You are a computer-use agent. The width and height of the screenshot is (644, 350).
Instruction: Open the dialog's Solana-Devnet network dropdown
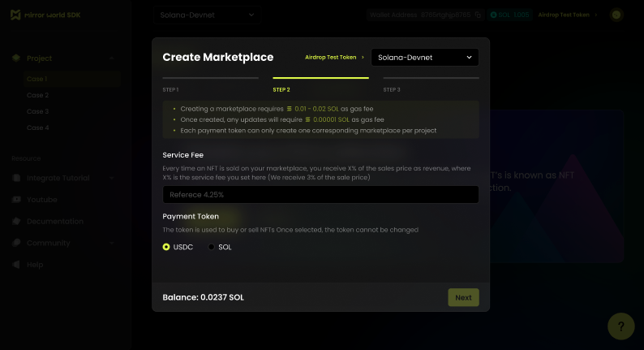coord(425,57)
